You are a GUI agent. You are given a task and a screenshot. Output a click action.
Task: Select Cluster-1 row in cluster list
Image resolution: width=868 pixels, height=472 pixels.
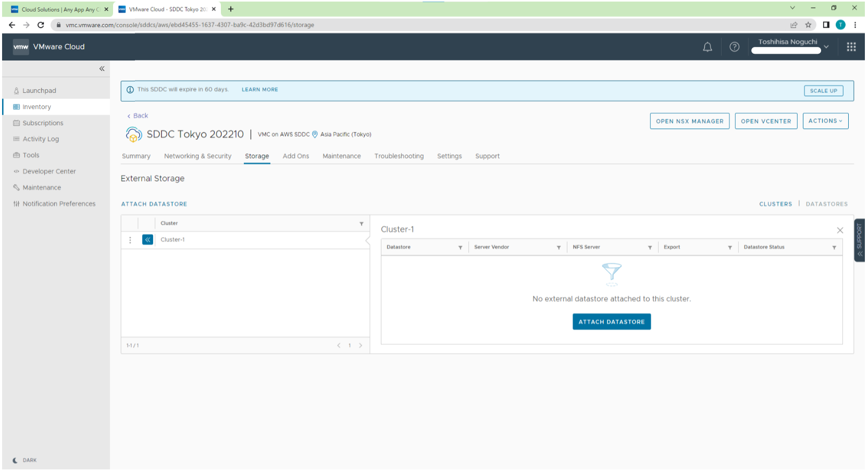[245, 240]
